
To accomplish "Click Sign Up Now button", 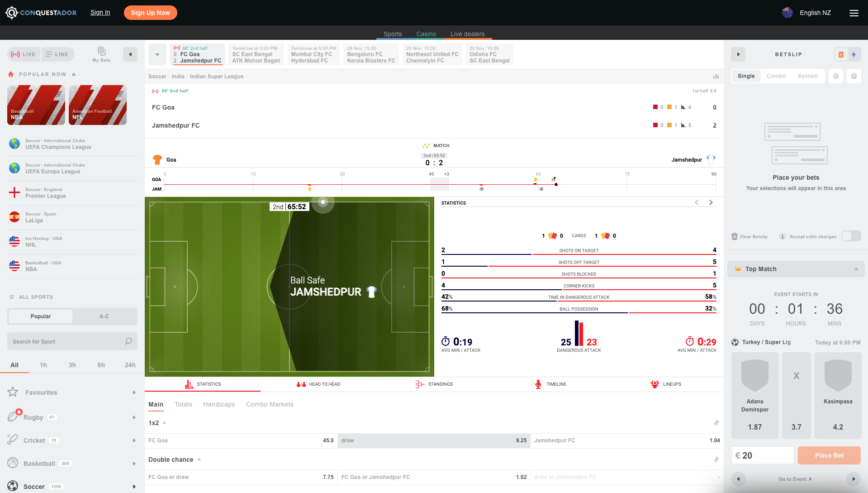I will point(150,13).
